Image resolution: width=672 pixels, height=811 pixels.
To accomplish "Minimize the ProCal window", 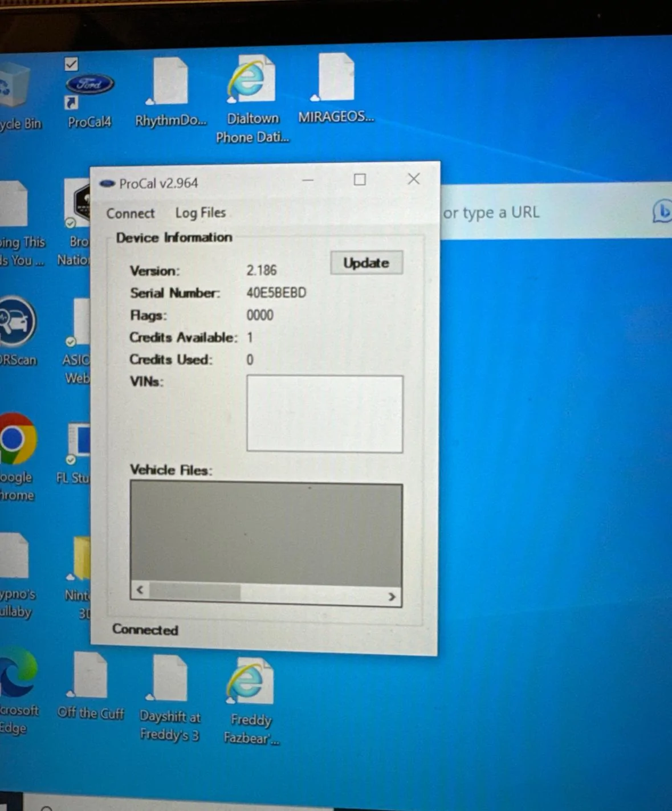I will [308, 181].
